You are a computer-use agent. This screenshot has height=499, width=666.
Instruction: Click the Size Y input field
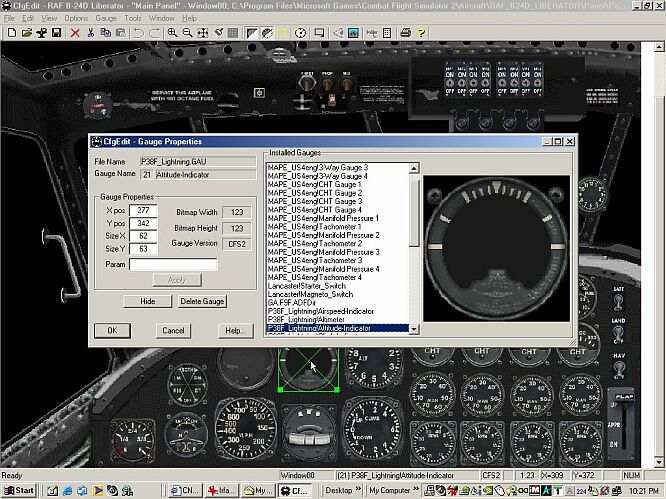pyautogui.click(x=143, y=248)
